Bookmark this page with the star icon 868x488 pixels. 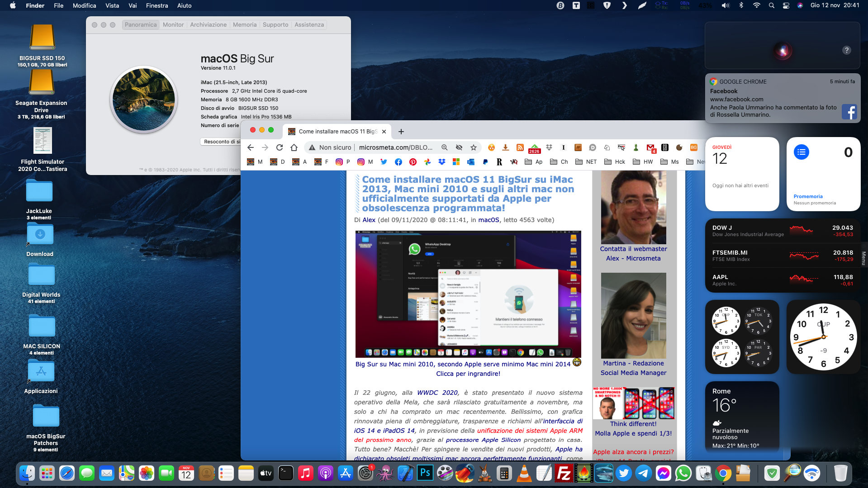pyautogui.click(x=474, y=147)
